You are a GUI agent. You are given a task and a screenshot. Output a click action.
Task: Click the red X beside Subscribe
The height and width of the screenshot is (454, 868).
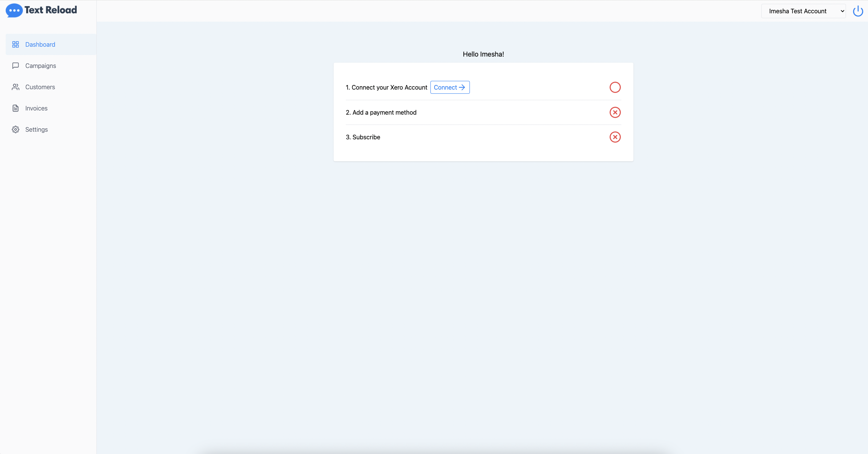[x=615, y=137]
